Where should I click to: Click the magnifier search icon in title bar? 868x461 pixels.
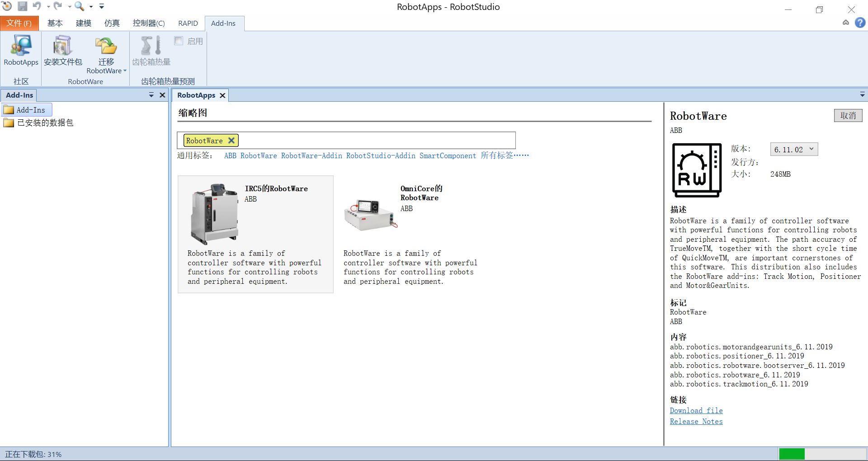click(80, 6)
